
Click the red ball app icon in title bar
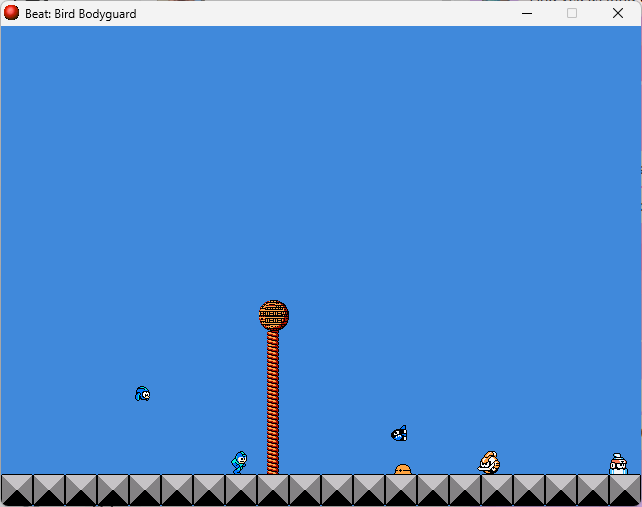(x=11, y=13)
